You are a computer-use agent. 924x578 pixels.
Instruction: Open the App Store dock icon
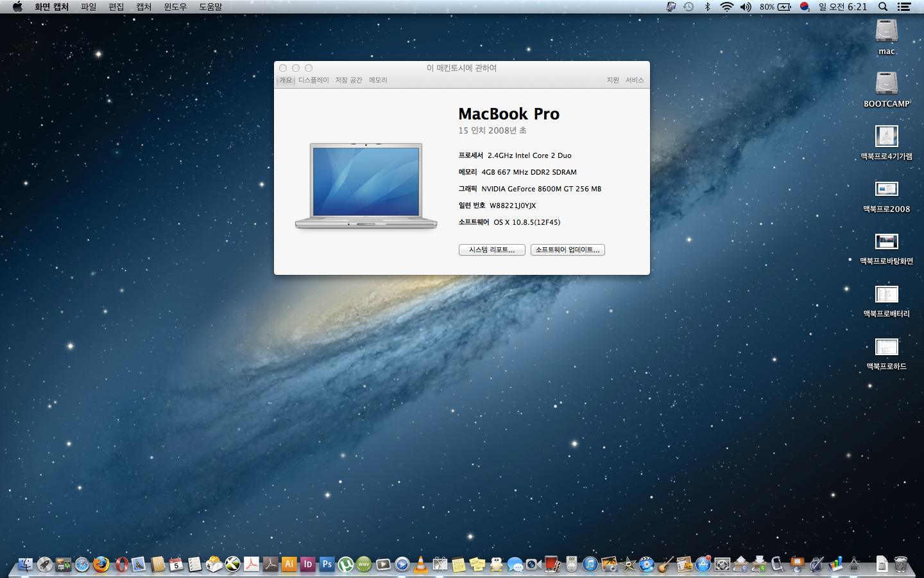[703, 564]
